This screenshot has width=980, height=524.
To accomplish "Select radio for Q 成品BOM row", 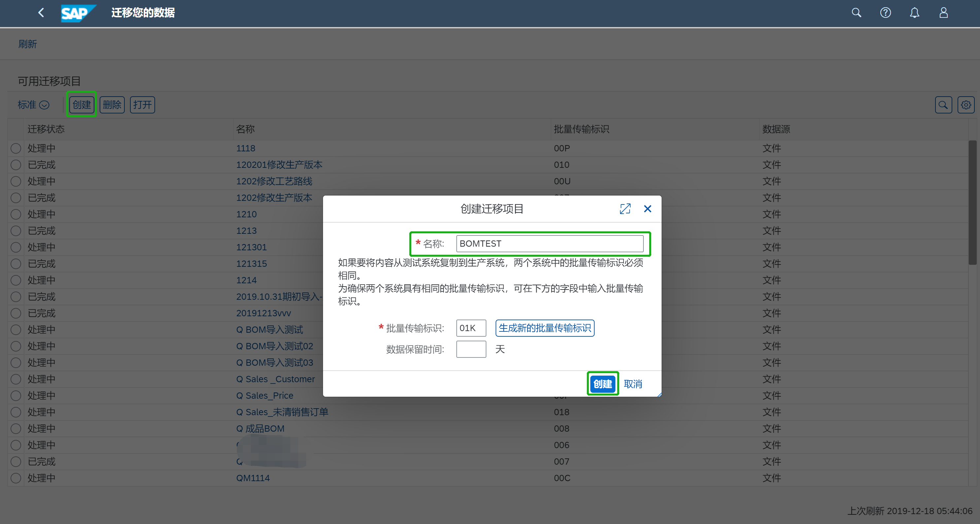I will click(16, 429).
